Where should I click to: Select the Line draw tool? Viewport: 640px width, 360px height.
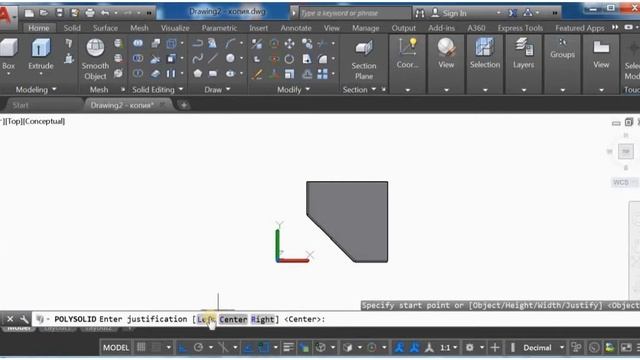click(x=213, y=58)
